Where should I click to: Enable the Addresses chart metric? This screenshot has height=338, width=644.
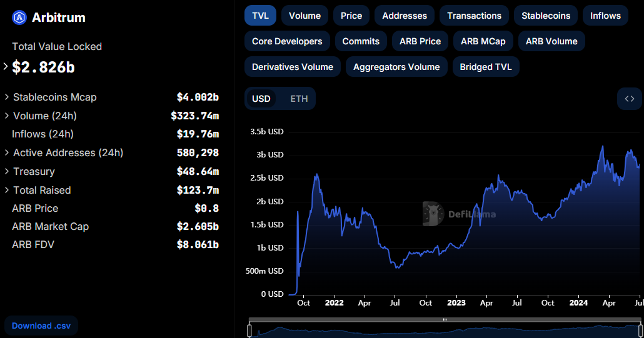pyautogui.click(x=405, y=16)
